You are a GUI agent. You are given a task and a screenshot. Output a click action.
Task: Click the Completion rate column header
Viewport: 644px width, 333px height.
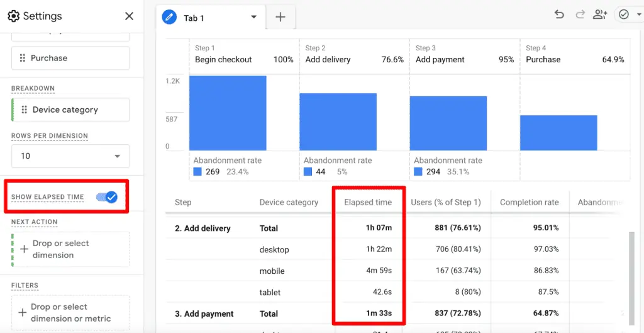point(530,202)
